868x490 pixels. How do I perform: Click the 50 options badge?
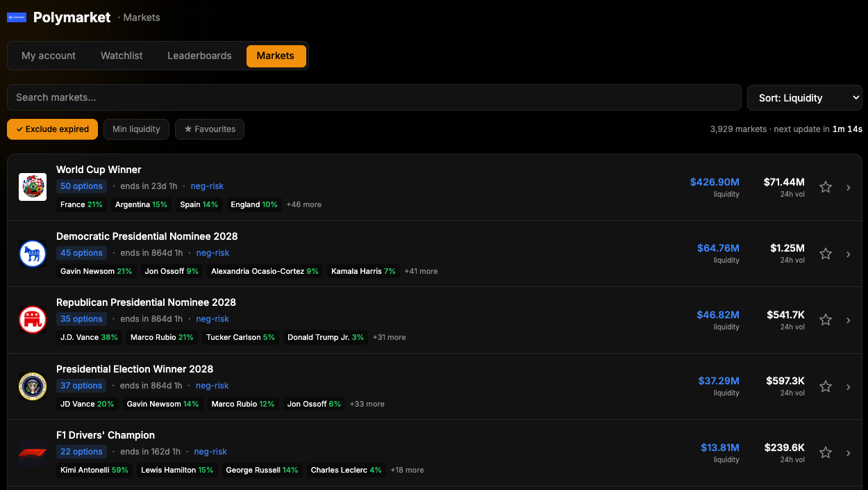pos(81,186)
